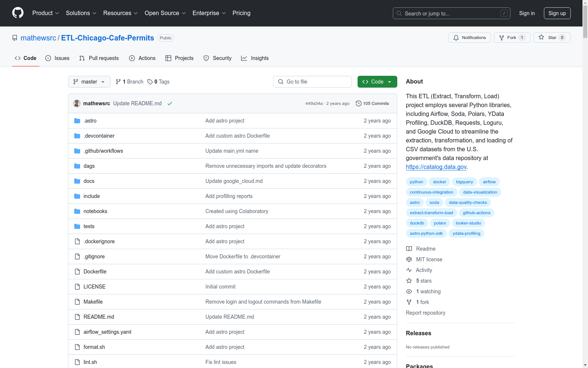Switch to the Projects tab
588x368 pixels.
tap(179, 58)
